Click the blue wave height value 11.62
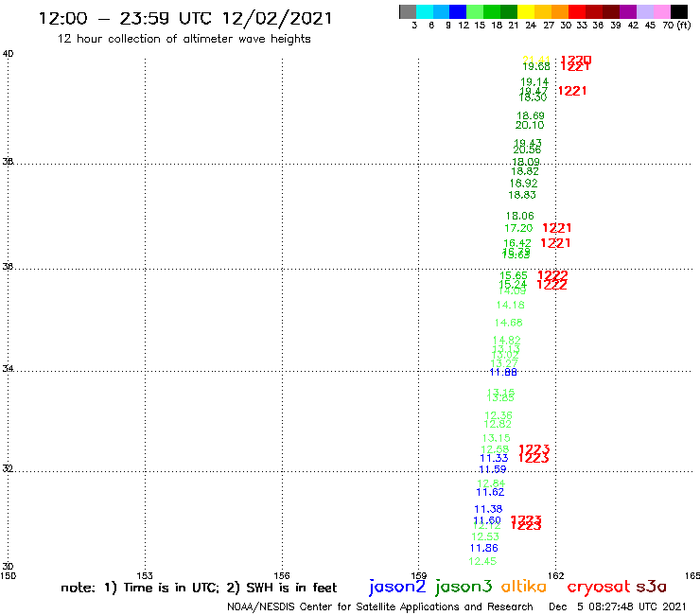 tap(490, 492)
